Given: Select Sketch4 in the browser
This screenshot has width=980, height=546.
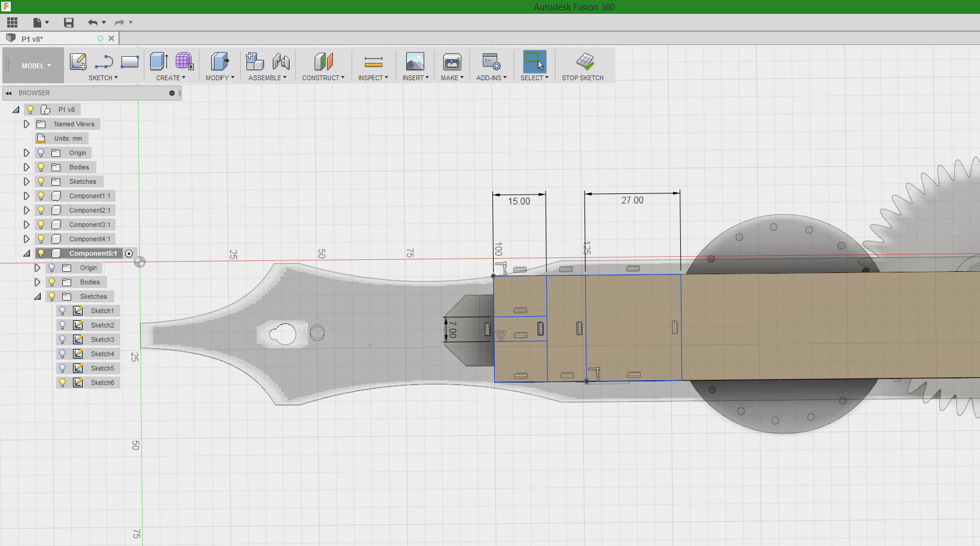Looking at the screenshot, I should pyautogui.click(x=102, y=354).
